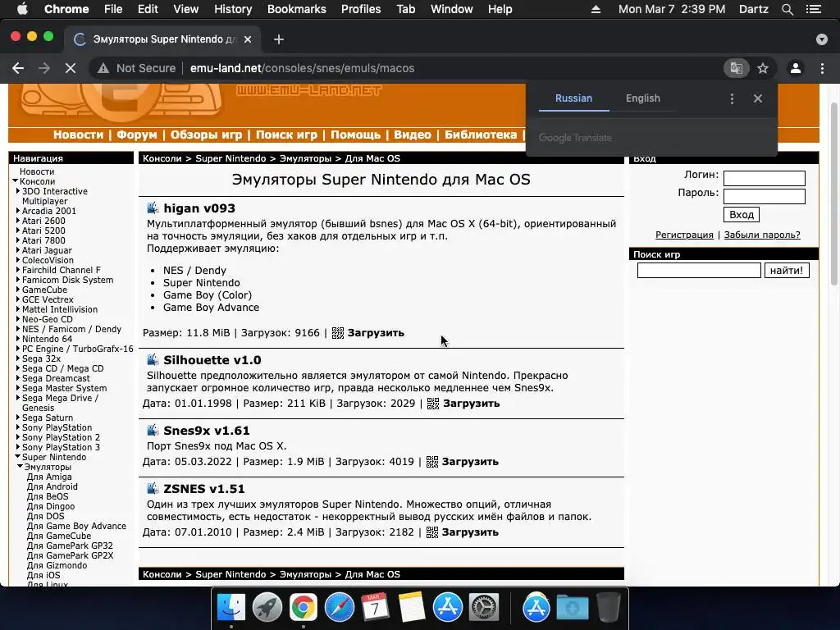Select the Russian tab in translate popup
This screenshot has width=840, height=630.
click(x=573, y=98)
